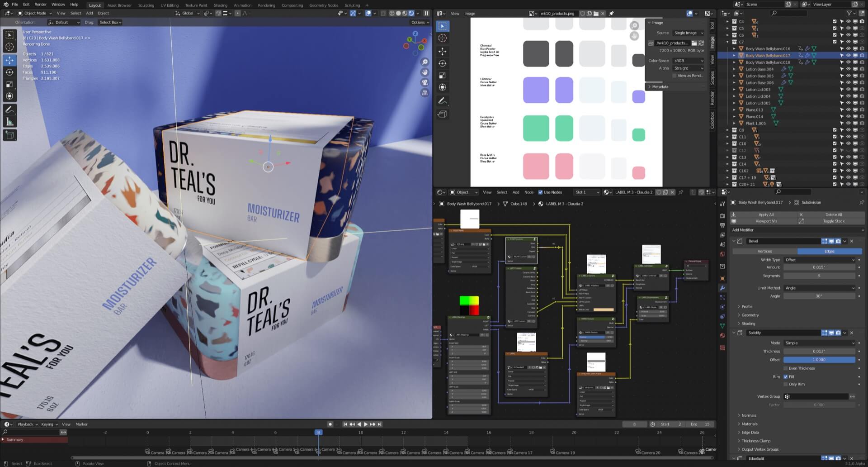Toggle View as Render checkbox
Image resolution: width=868 pixels, height=467 pixels.
click(x=675, y=76)
